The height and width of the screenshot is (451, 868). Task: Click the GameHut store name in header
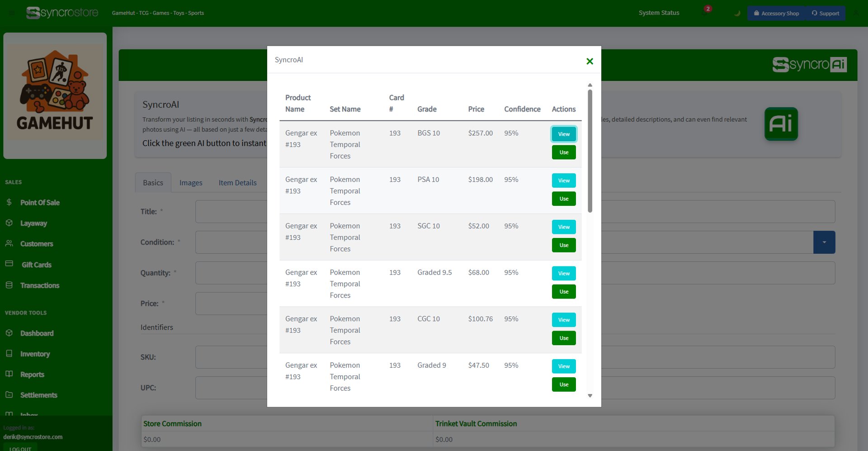(158, 13)
